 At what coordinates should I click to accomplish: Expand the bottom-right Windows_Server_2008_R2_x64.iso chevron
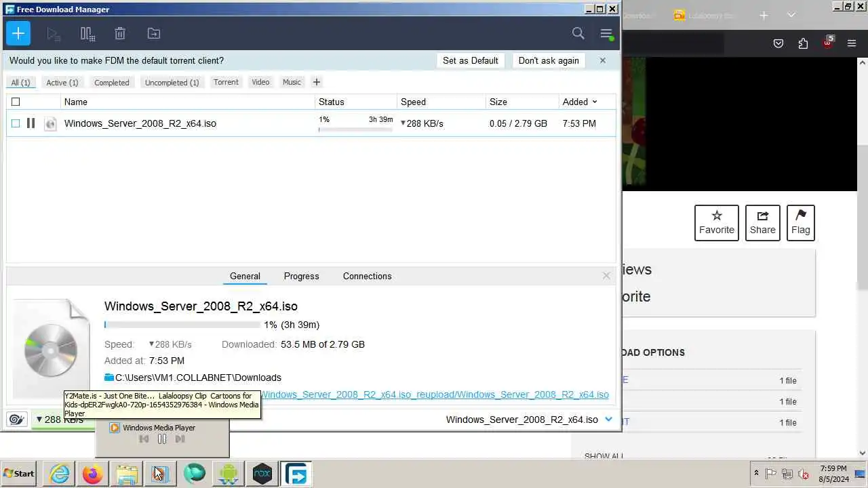(x=608, y=420)
